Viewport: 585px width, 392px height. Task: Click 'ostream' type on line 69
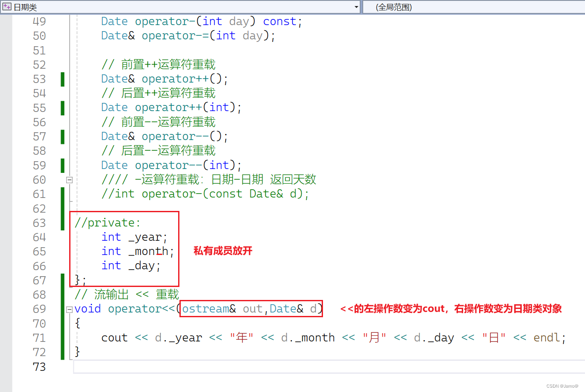coord(205,309)
